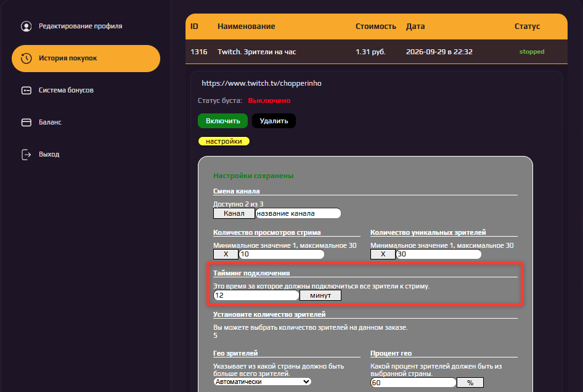
Task: Click the connection timing field containing 12
Action: point(256,295)
